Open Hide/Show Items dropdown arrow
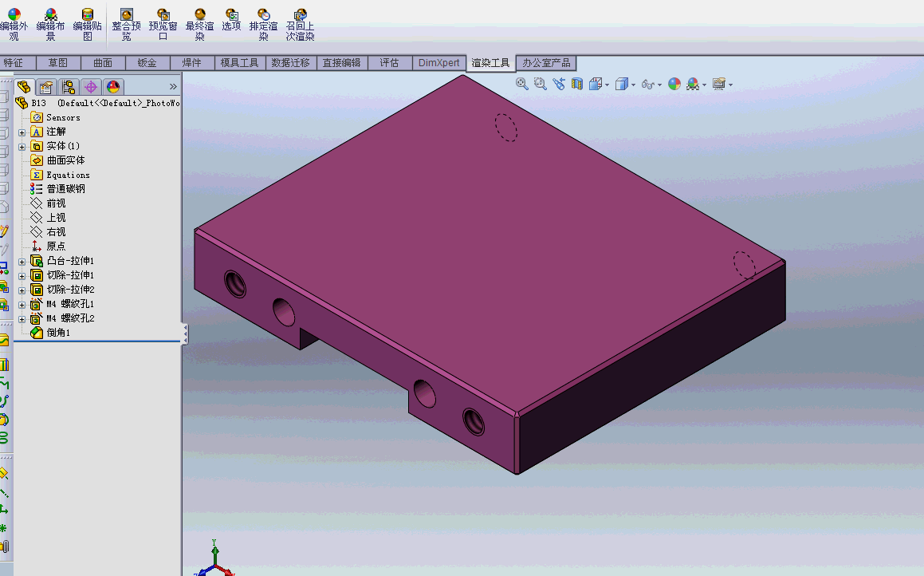The image size is (924, 576). 659,85
